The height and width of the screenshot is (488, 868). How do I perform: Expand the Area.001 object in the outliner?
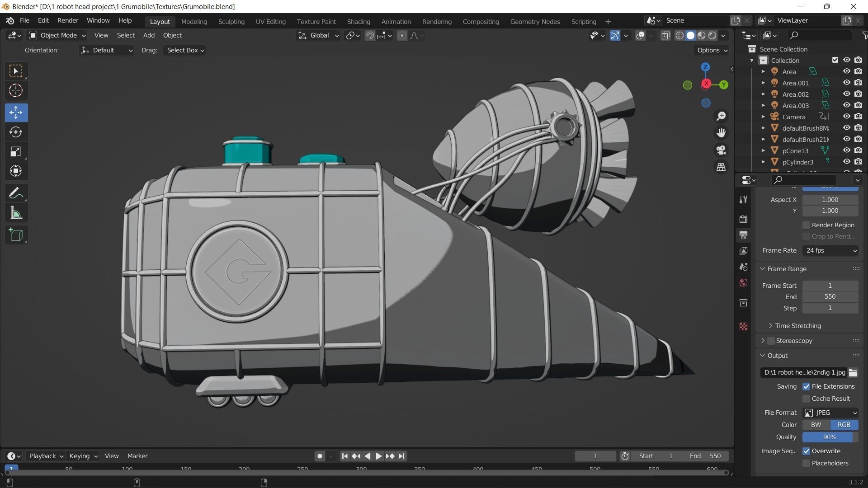pyautogui.click(x=763, y=83)
